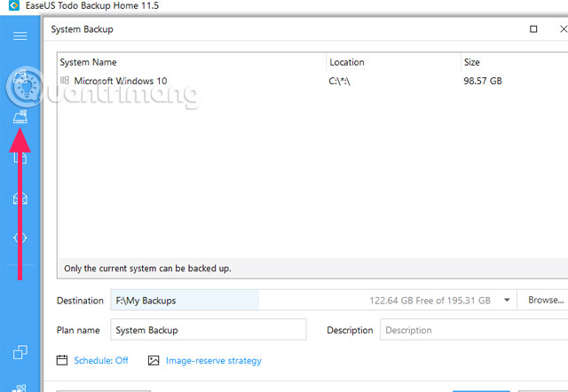Select the System Backup sidebar icon
The height and width of the screenshot is (392, 568).
coord(20,117)
